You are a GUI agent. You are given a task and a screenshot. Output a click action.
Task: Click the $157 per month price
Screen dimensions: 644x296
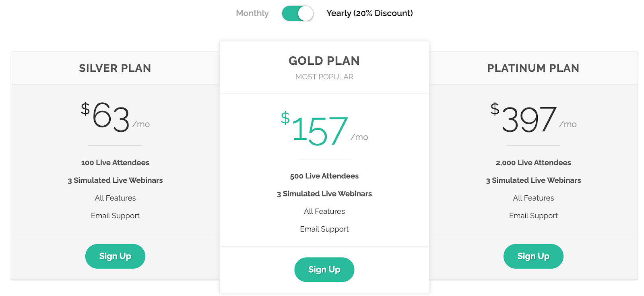coord(324,130)
